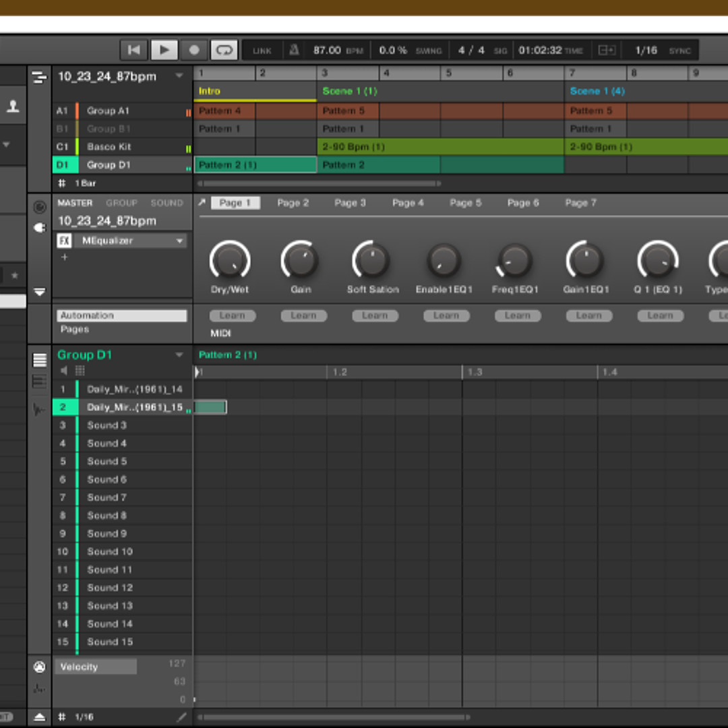Click Learn under Gain

[x=303, y=315]
